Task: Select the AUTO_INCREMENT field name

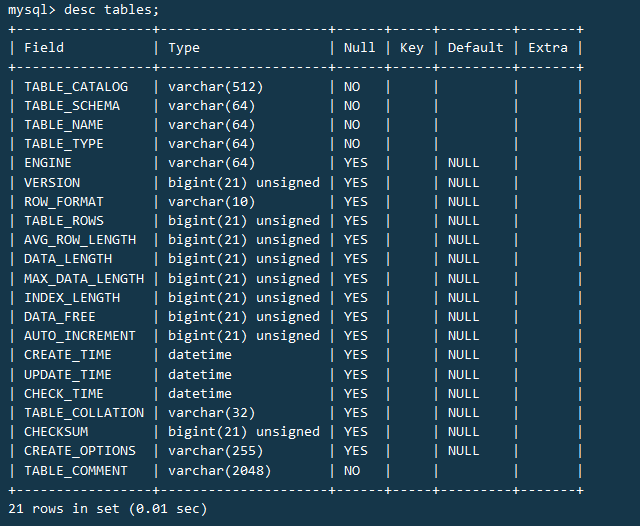Action: (x=80, y=336)
